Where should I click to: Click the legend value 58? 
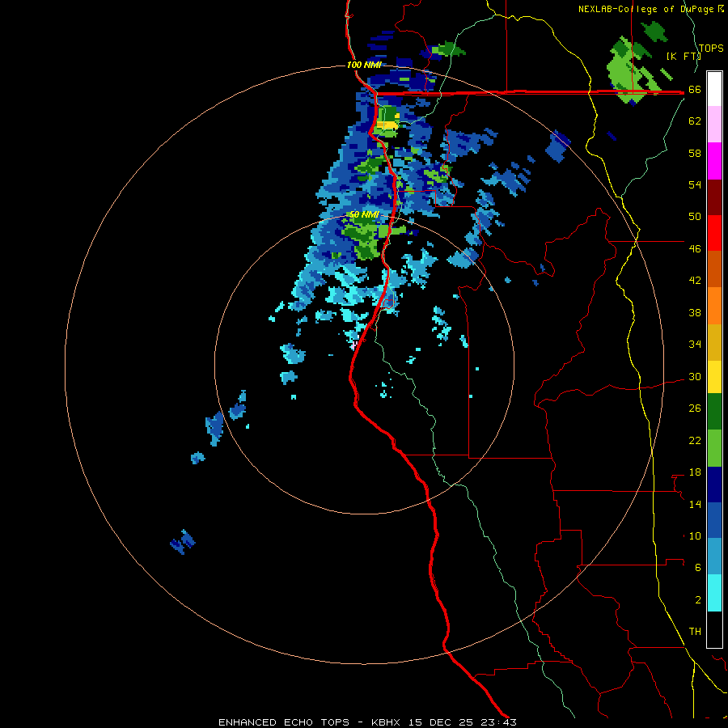pyautogui.click(x=695, y=153)
